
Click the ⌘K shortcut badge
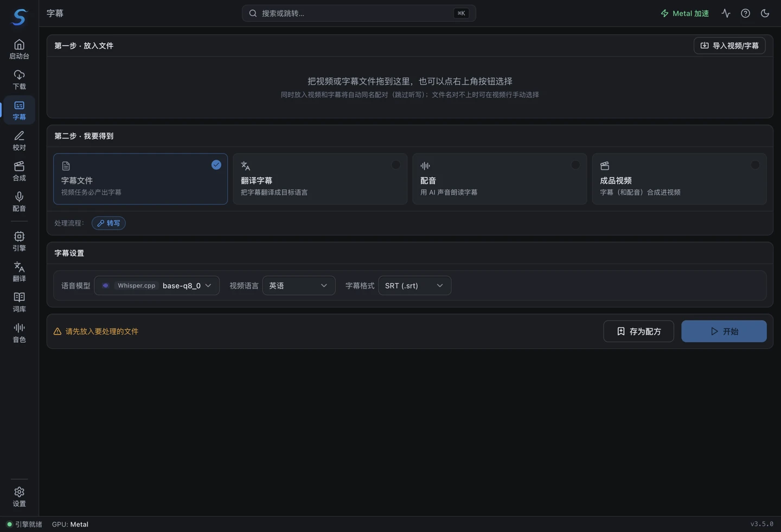pos(461,13)
